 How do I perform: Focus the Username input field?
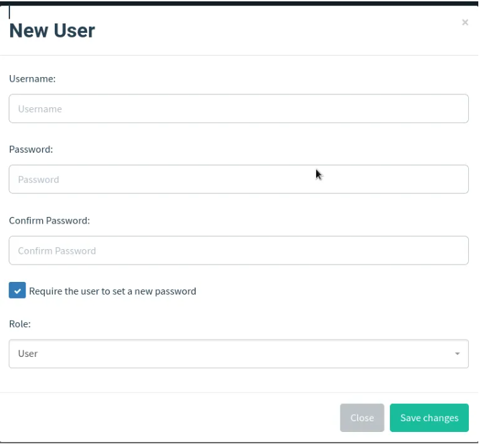[x=238, y=108]
